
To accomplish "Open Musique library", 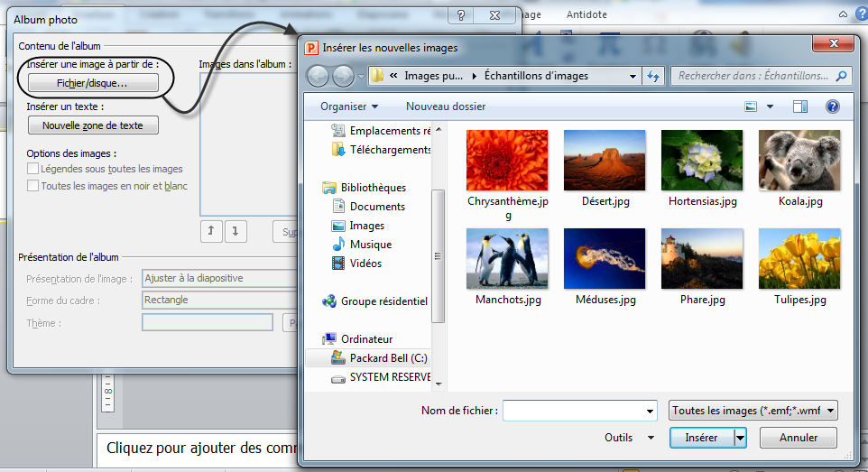I will click(362, 245).
